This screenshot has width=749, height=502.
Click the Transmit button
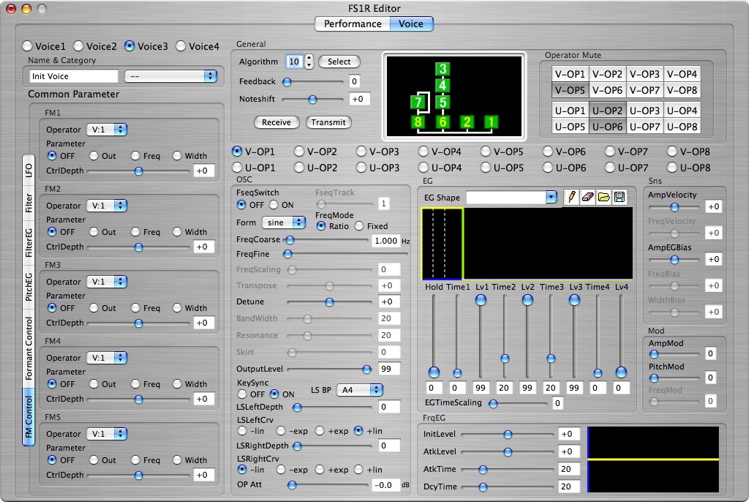329,122
